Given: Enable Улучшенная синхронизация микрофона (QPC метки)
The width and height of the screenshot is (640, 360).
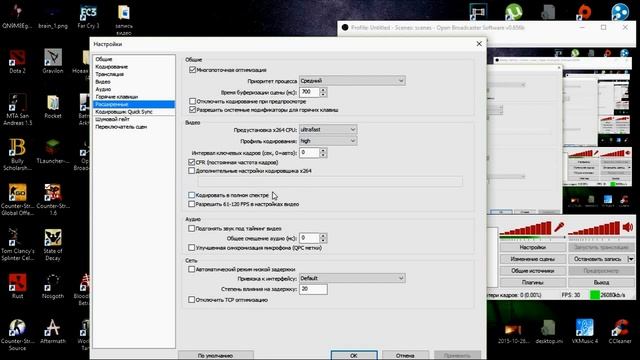Looking at the screenshot, I should click(191, 248).
